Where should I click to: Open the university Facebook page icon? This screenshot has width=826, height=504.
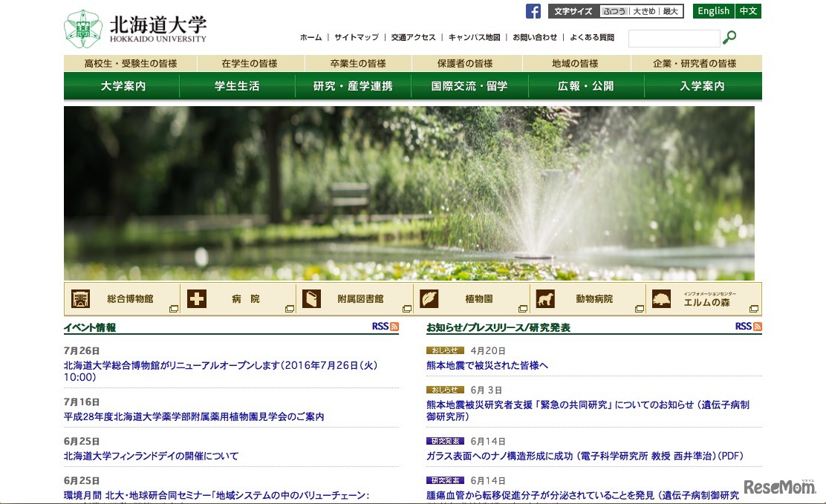pyautogui.click(x=533, y=10)
